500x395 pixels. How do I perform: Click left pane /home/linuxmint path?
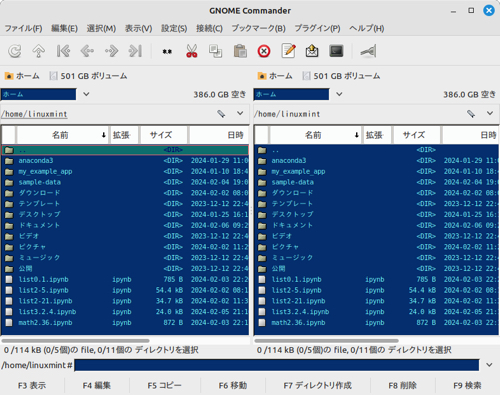pos(34,114)
